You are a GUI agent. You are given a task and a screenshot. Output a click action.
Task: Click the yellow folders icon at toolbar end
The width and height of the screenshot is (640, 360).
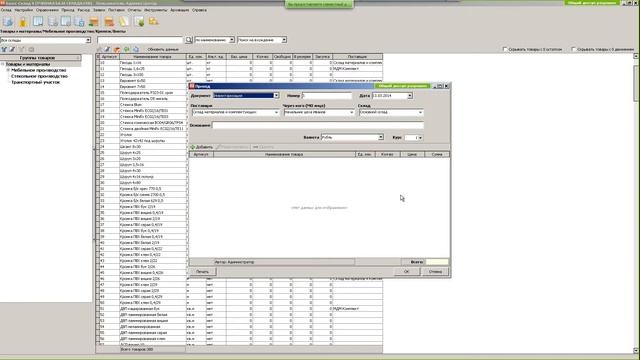[153, 21]
